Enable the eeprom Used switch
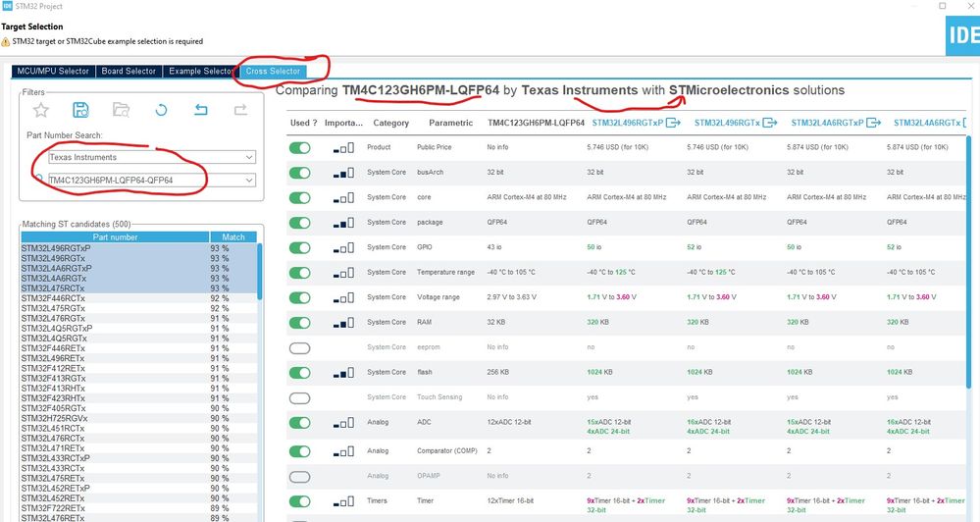980x522 pixels. pos(300,347)
